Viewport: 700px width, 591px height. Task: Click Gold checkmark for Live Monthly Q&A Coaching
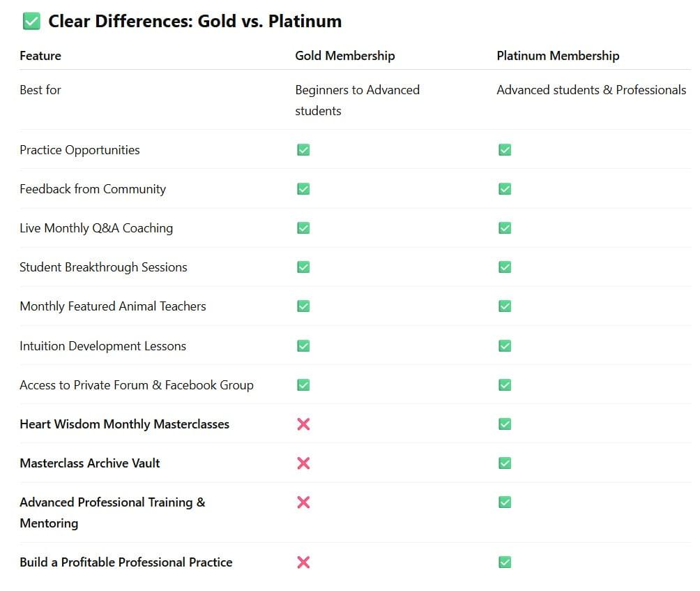tap(303, 228)
